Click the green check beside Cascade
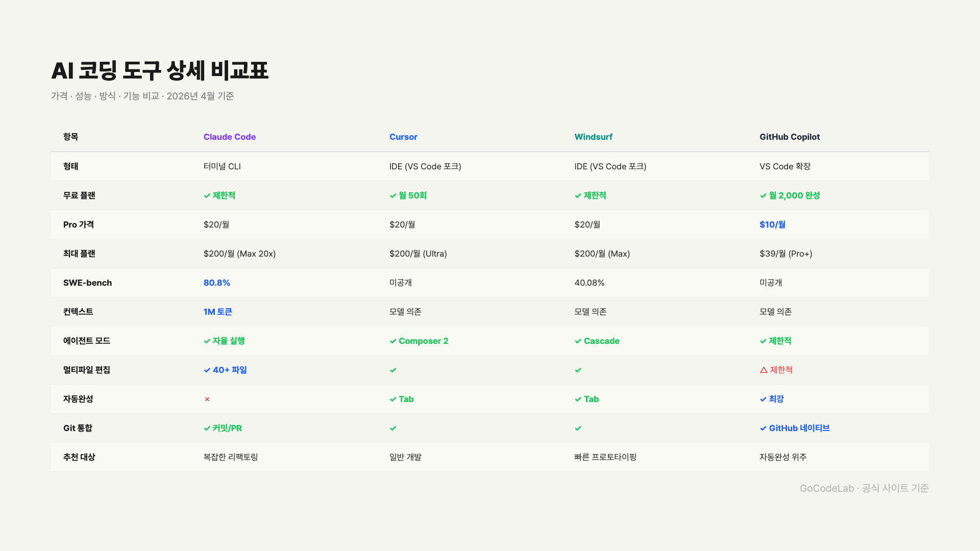Image resolution: width=980 pixels, height=551 pixels. point(578,341)
